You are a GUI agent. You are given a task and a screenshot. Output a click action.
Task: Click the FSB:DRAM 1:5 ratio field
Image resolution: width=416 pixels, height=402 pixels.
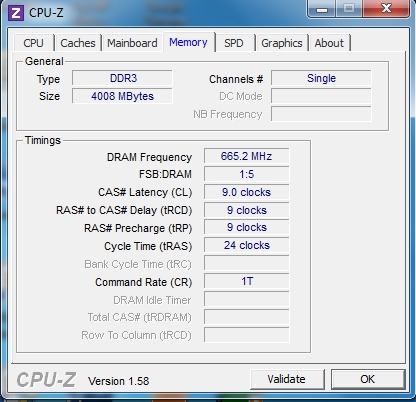[247, 174]
